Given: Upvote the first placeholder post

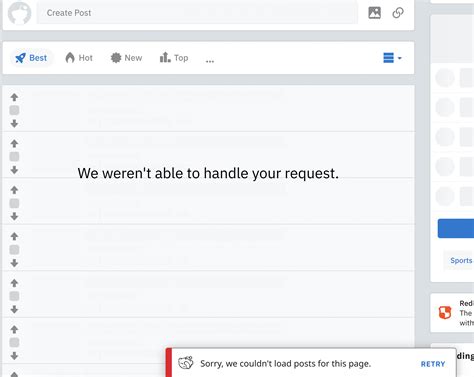Looking at the screenshot, I should point(14,97).
